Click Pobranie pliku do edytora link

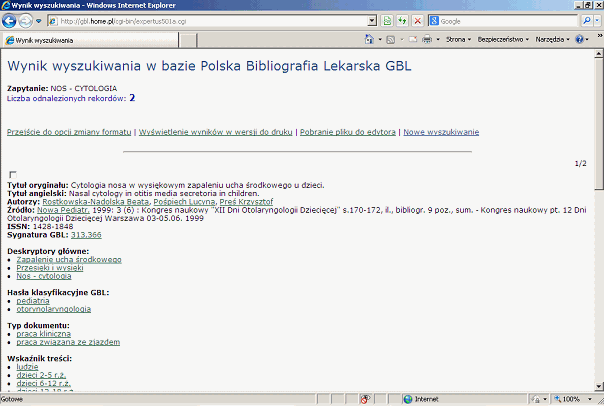348,132
